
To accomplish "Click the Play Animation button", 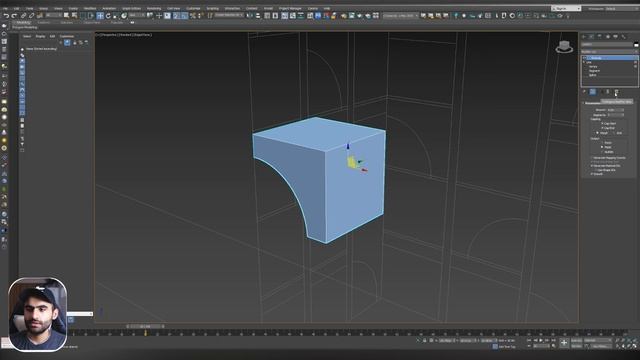I will pos(541,340).
